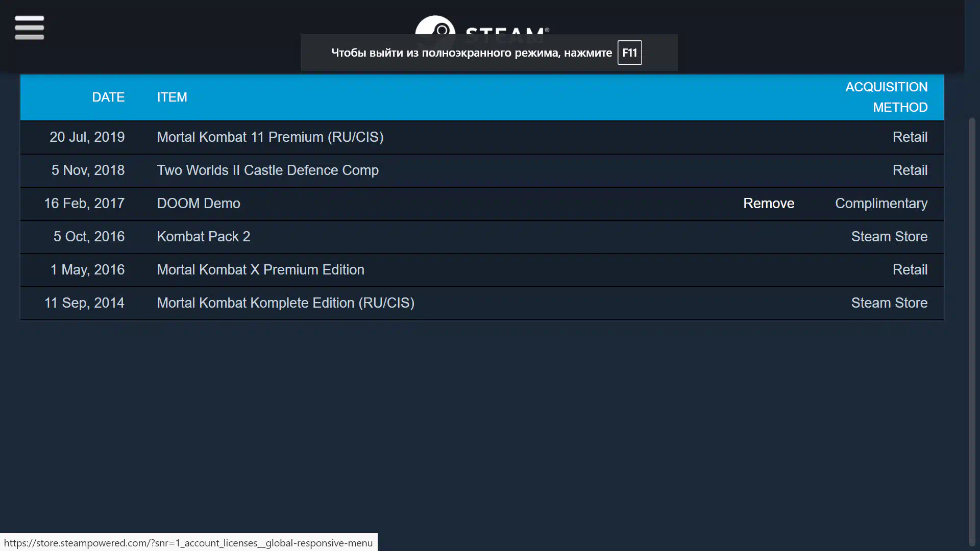Click the date 5 Nov, 2018
This screenshot has width=980, height=551.
click(x=88, y=170)
